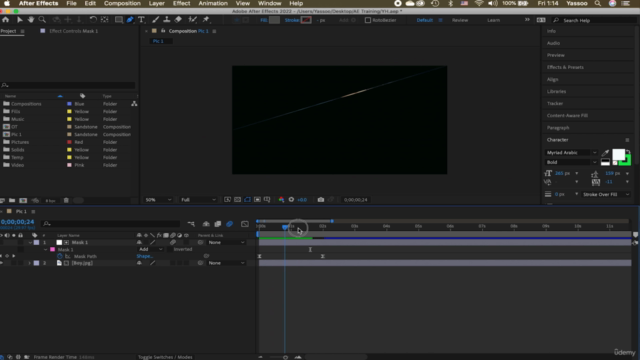Toggle Mask Path stopwatch keyframing
The width and height of the screenshot is (640, 360).
click(60, 256)
